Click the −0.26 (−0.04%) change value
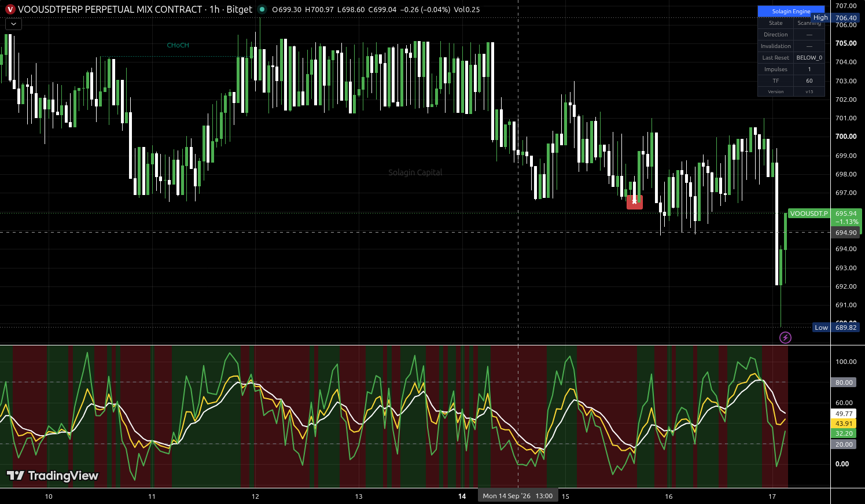This screenshot has height=504, width=865. (x=425, y=9)
